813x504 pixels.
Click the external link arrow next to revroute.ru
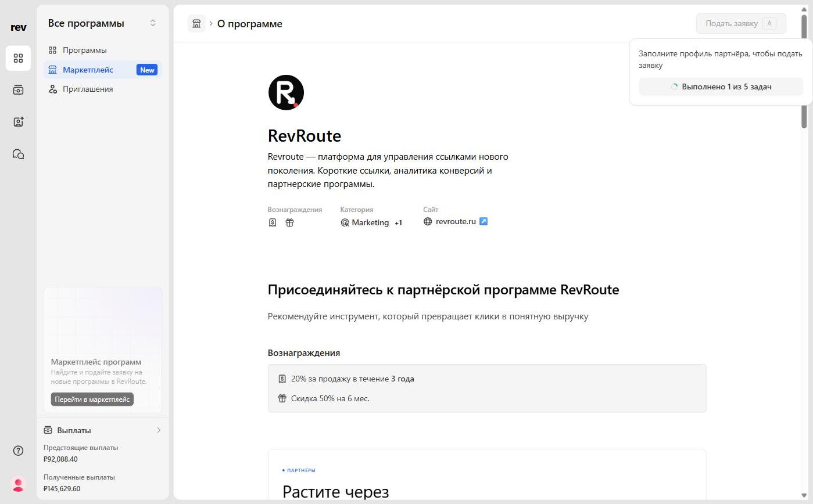483,221
